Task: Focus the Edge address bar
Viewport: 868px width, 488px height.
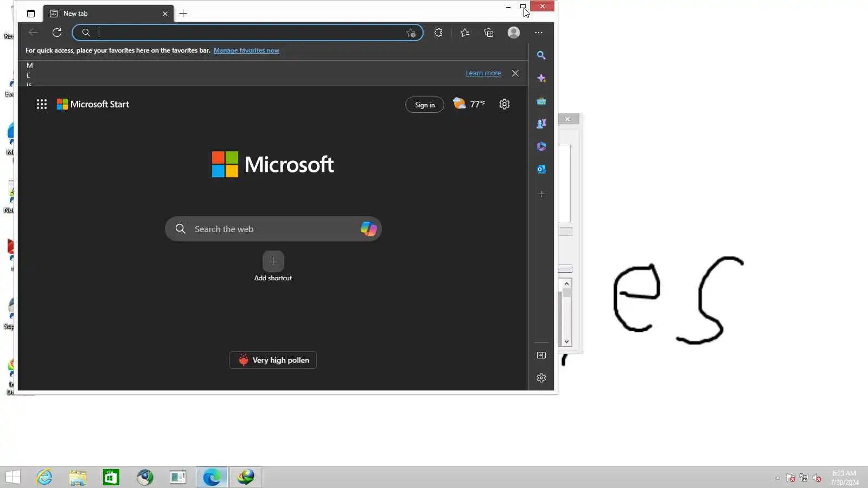Action: tap(247, 33)
